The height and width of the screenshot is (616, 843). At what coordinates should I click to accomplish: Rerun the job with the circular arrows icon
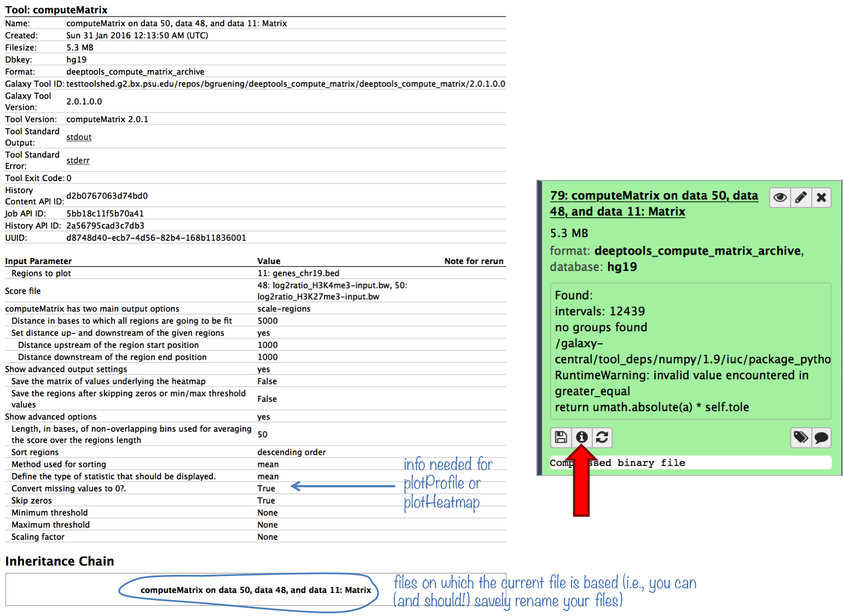point(602,437)
